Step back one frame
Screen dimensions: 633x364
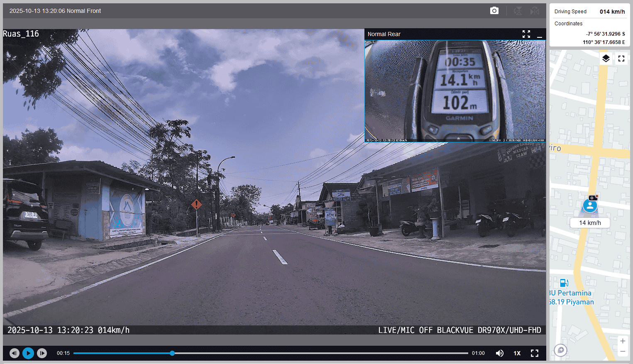click(x=15, y=353)
